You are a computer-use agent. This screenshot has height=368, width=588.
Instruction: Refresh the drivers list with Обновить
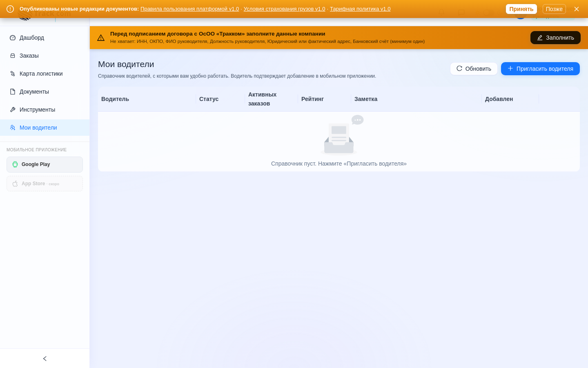pos(474,69)
